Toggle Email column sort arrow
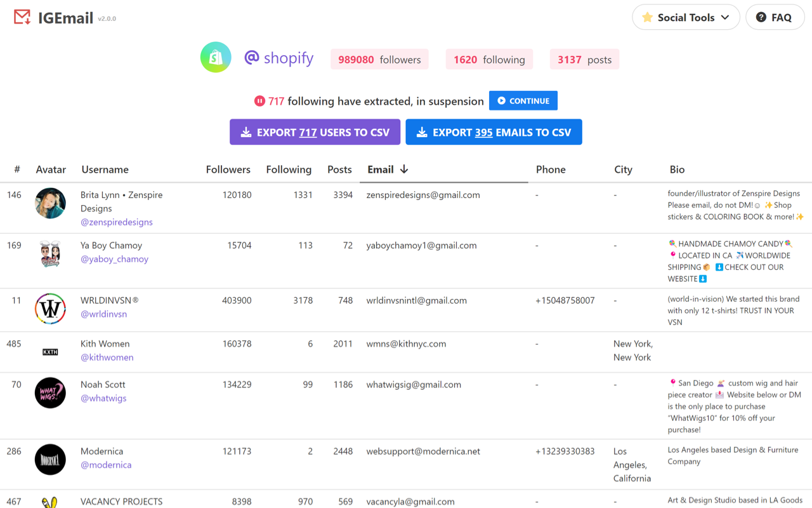Image resolution: width=812 pixels, height=508 pixels. (x=404, y=169)
